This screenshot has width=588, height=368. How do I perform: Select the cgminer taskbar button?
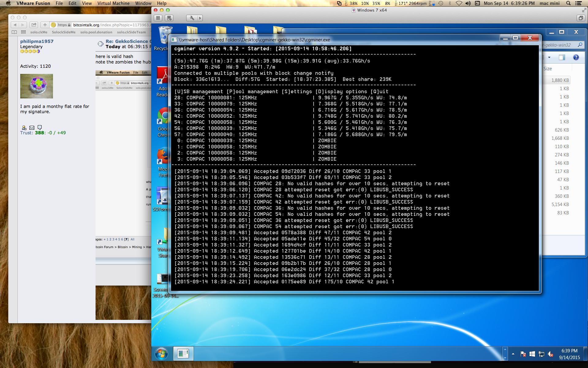coord(183,354)
